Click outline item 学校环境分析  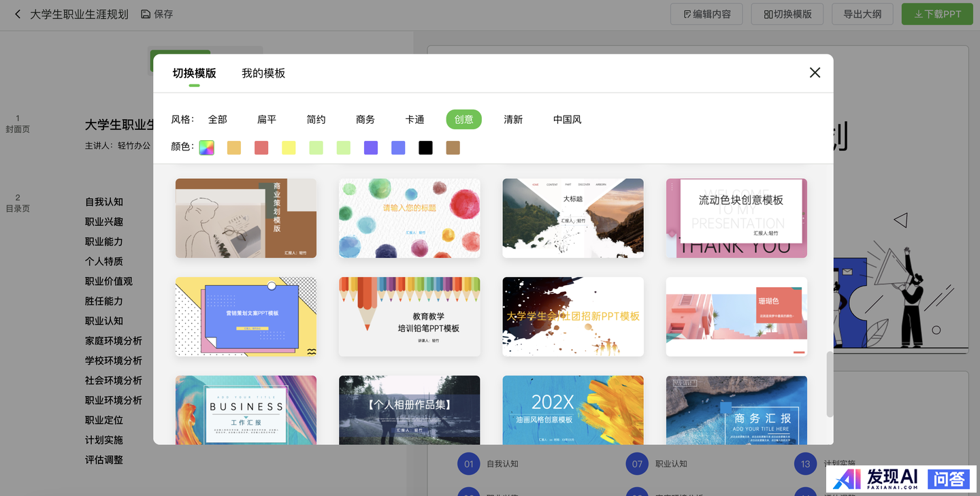[114, 361]
